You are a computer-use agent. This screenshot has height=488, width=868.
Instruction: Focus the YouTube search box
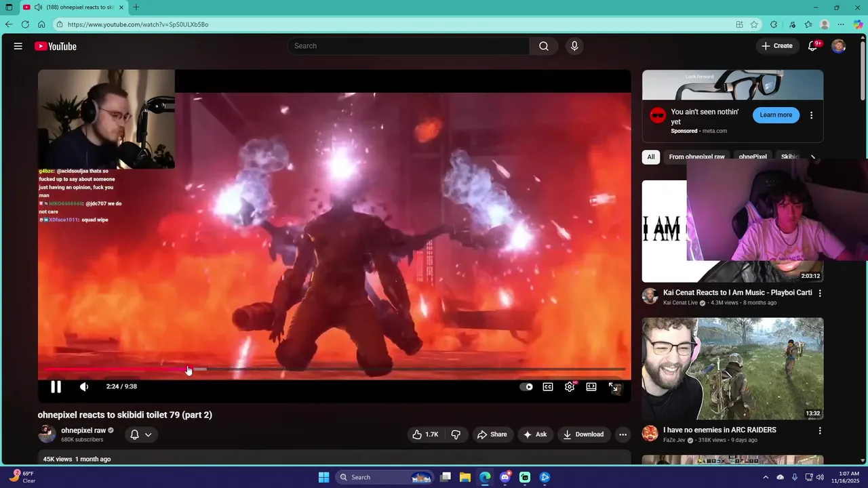408,46
